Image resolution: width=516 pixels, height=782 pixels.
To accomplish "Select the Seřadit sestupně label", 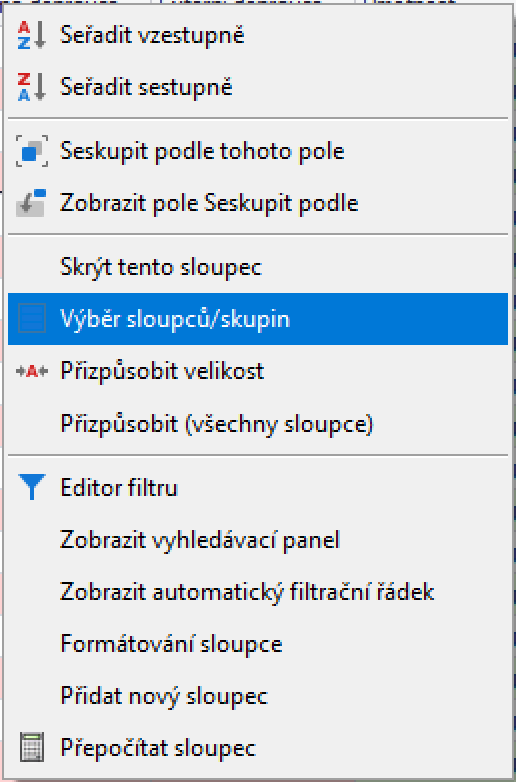I will click(x=146, y=87).
